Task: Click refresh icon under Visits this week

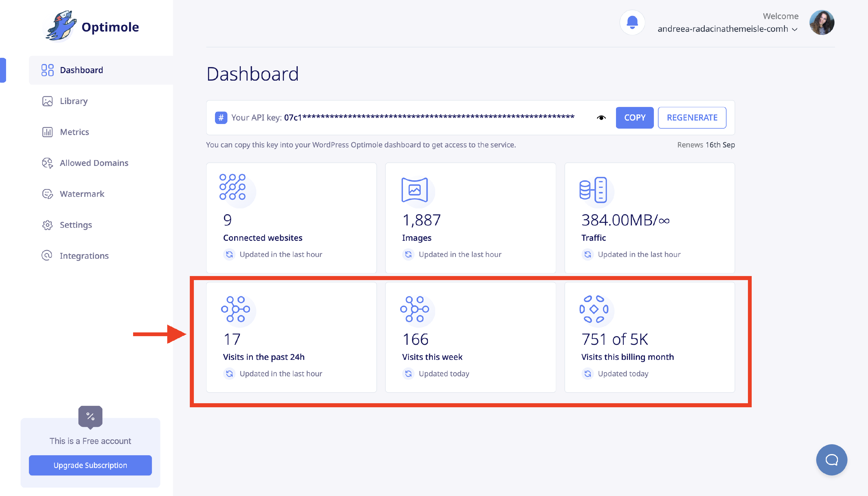Action: click(x=408, y=374)
